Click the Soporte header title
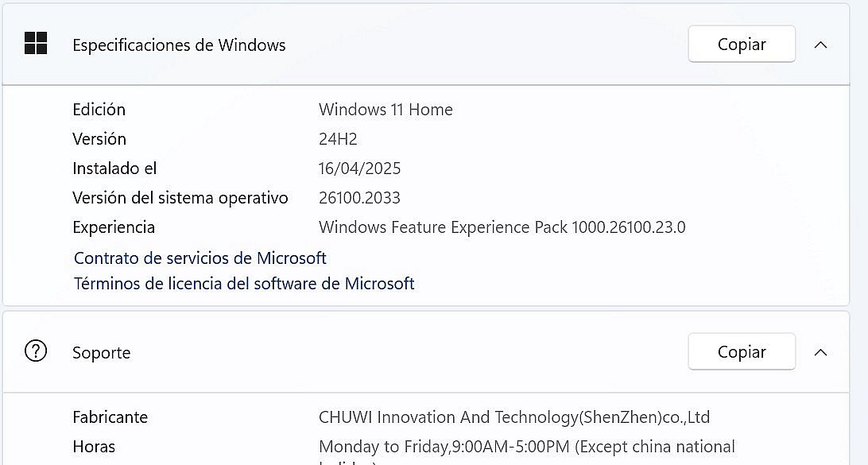Screen dimensions: 868x465 tap(101, 353)
